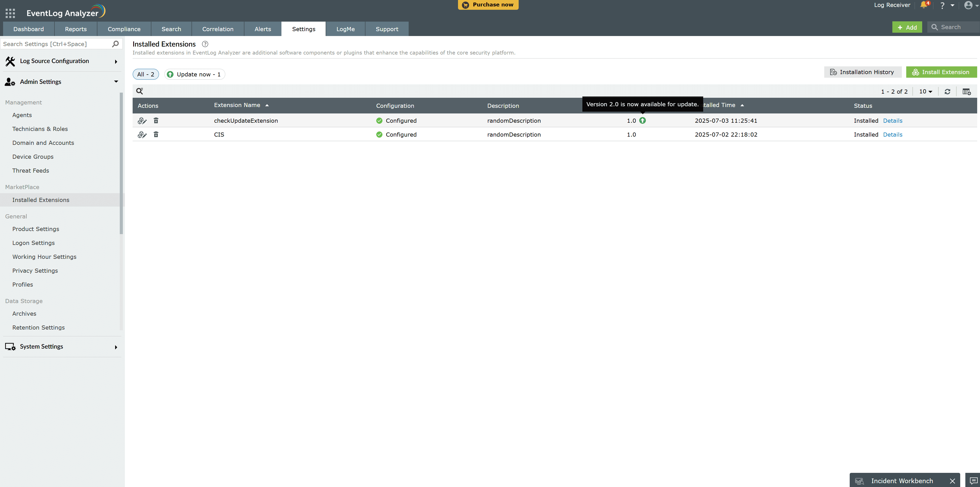The width and height of the screenshot is (980, 487).
Task: Sort by Extension Name column header
Action: pyautogui.click(x=237, y=105)
